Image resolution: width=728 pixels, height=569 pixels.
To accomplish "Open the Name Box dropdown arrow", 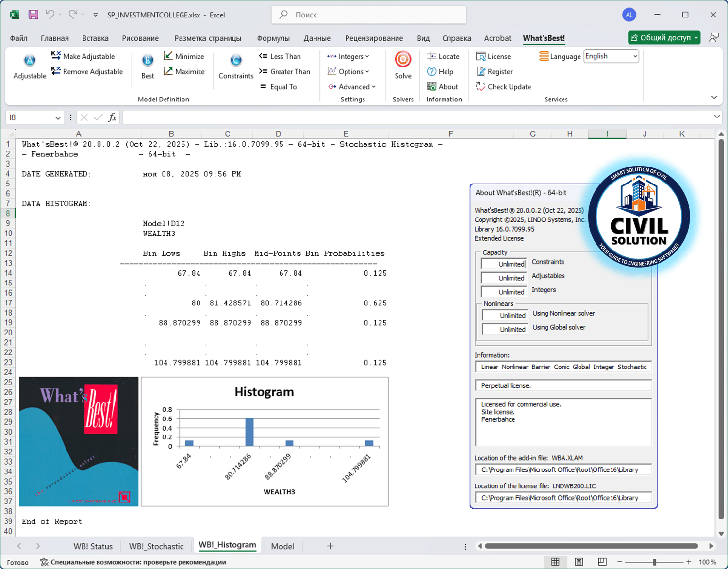I will pyautogui.click(x=58, y=118).
